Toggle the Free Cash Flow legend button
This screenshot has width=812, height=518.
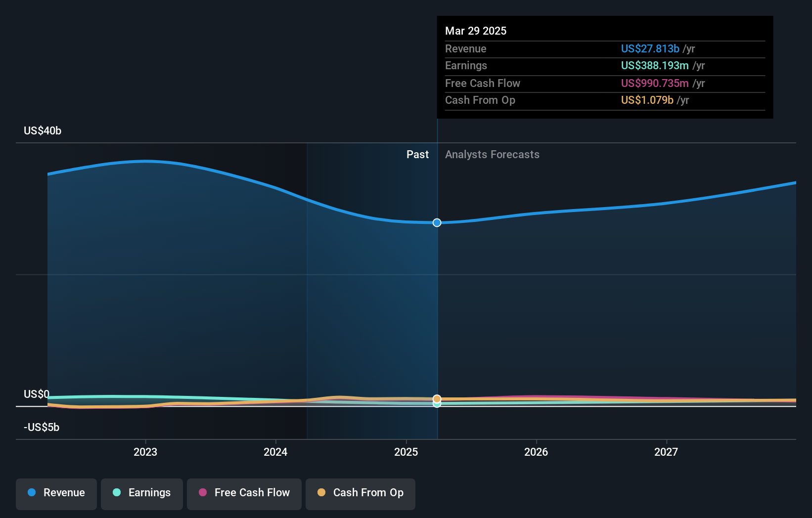[x=244, y=494]
